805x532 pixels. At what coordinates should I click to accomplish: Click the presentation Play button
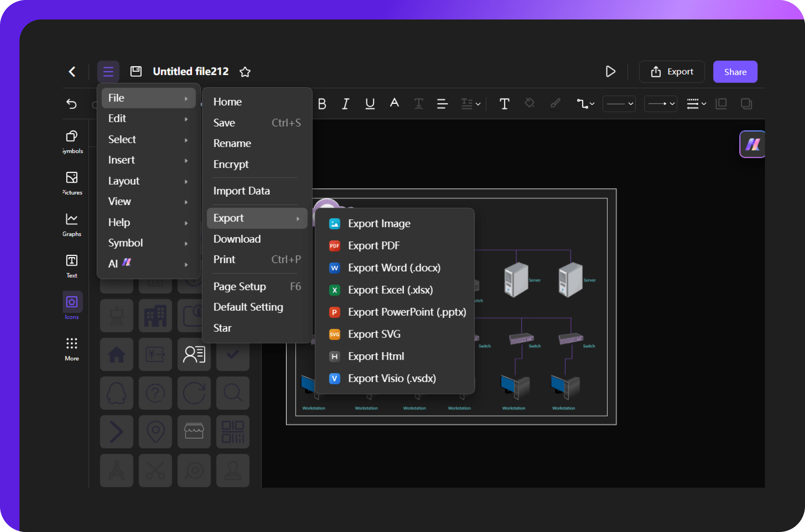[610, 71]
